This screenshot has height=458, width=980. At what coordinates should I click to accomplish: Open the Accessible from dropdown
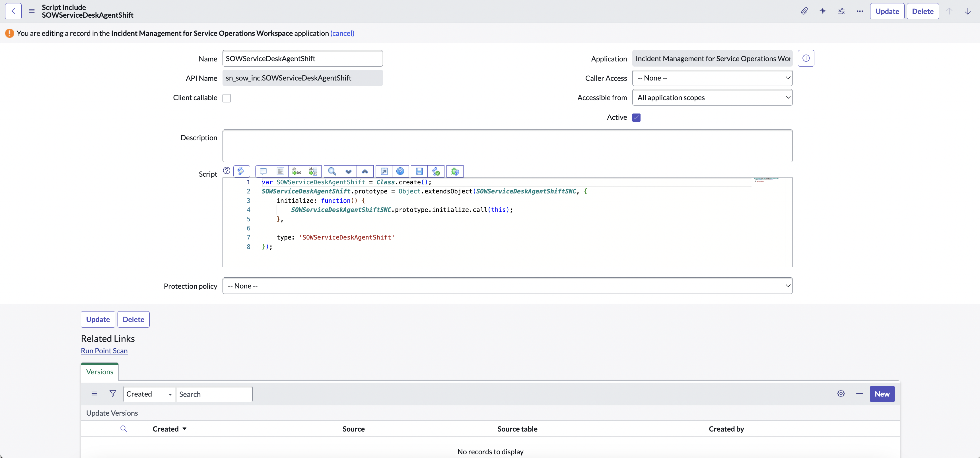tap(712, 97)
